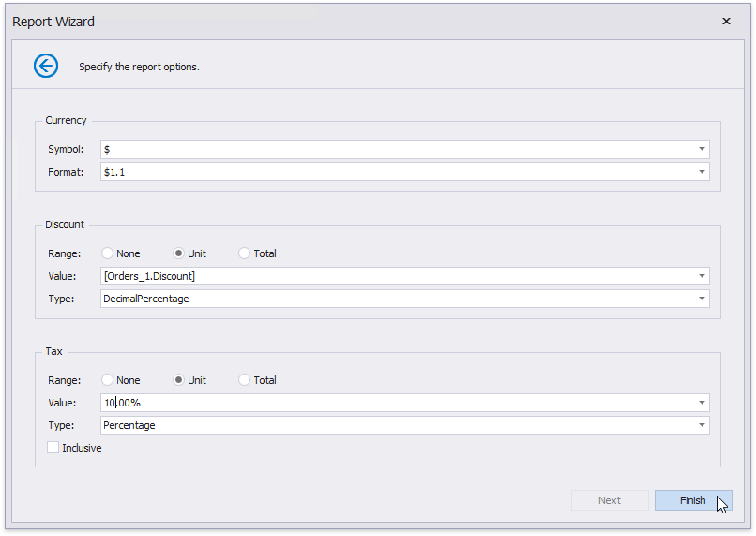Select None for Tax range
This screenshot has width=756, height=536.
point(108,380)
